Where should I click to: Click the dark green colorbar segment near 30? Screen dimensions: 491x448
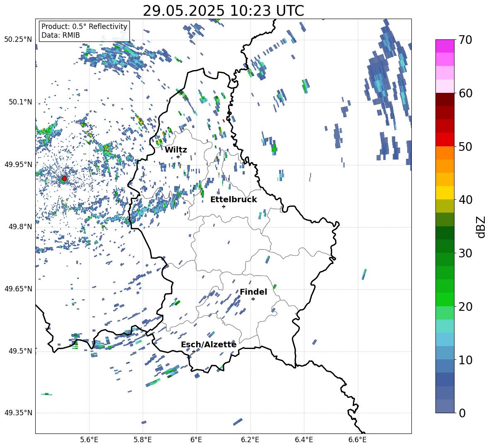(x=445, y=246)
